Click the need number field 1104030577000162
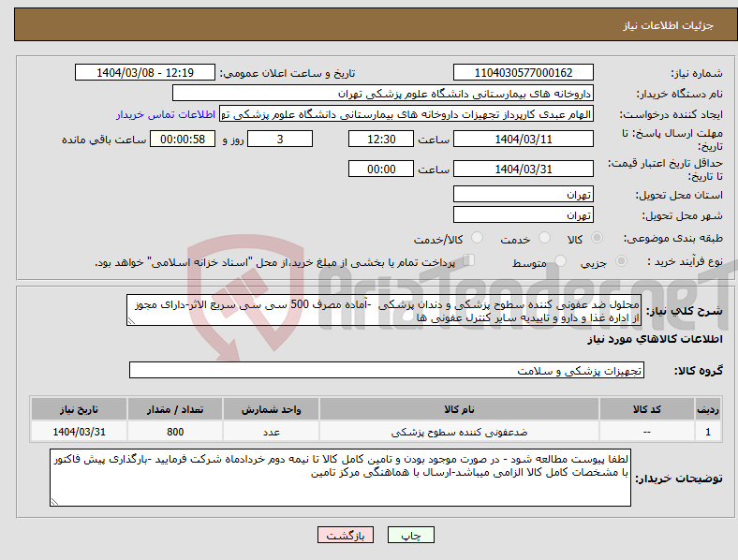 point(523,72)
